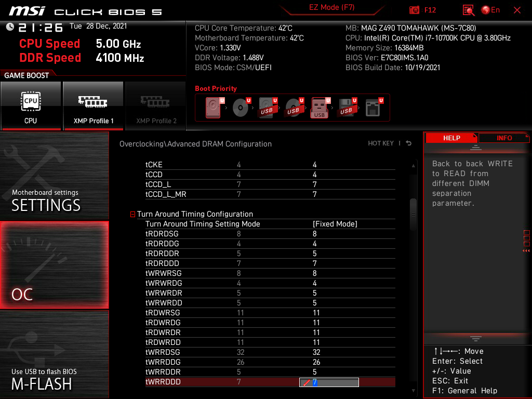Click the scrollbar up arrow in DRAM list
Screen dimensions: 532x399
pos(413,166)
